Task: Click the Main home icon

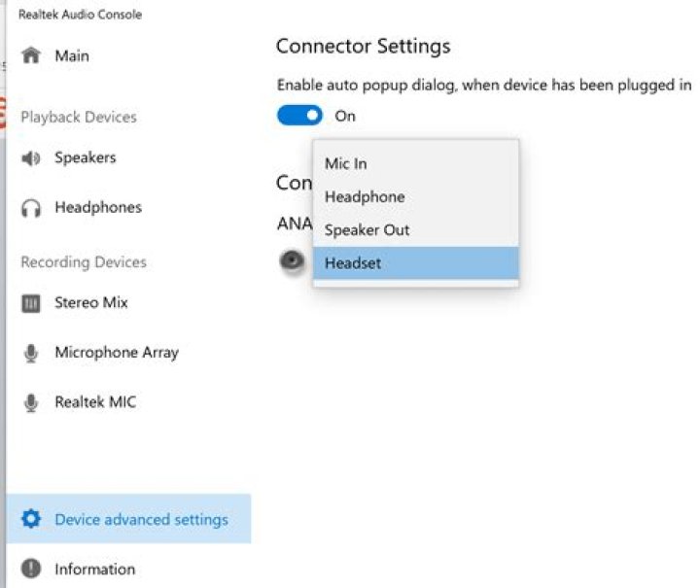Action: pos(31,55)
